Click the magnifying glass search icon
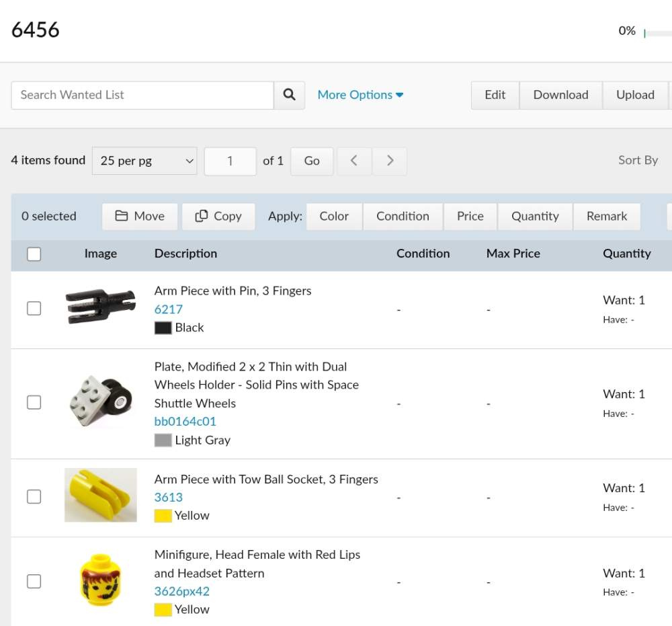 [x=289, y=95]
